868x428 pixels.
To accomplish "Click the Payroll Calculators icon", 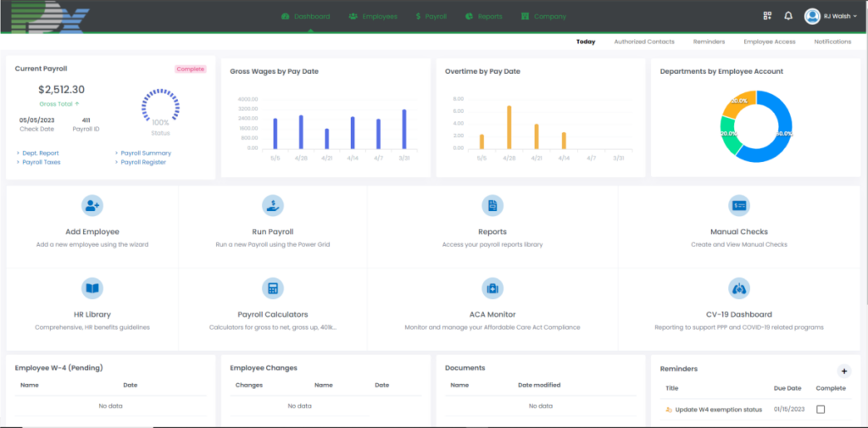I will 273,287.
